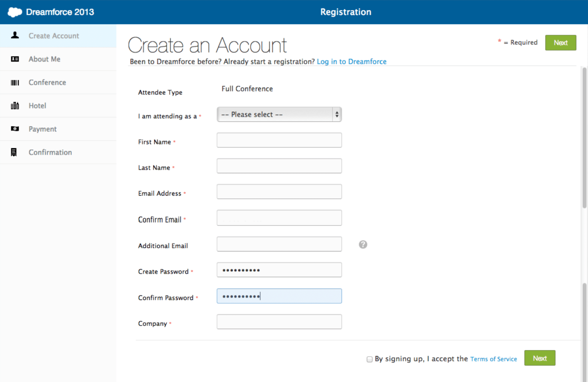This screenshot has width=588, height=382.
Task: Focus the Additional Email input field
Action: coord(279,244)
